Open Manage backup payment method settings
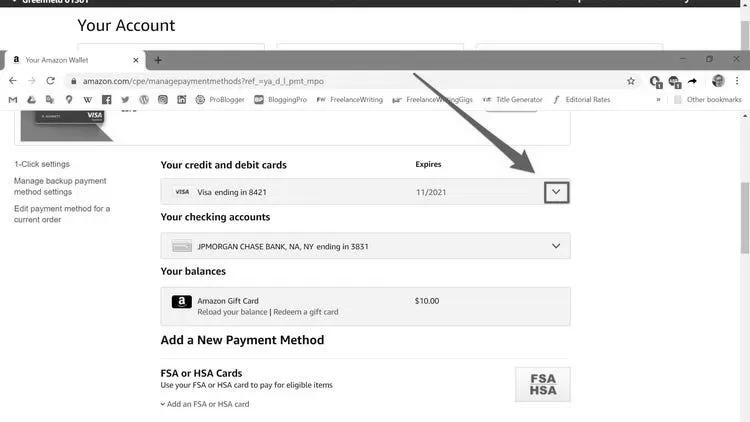The height and width of the screenshot is (422, 750). 60,186
